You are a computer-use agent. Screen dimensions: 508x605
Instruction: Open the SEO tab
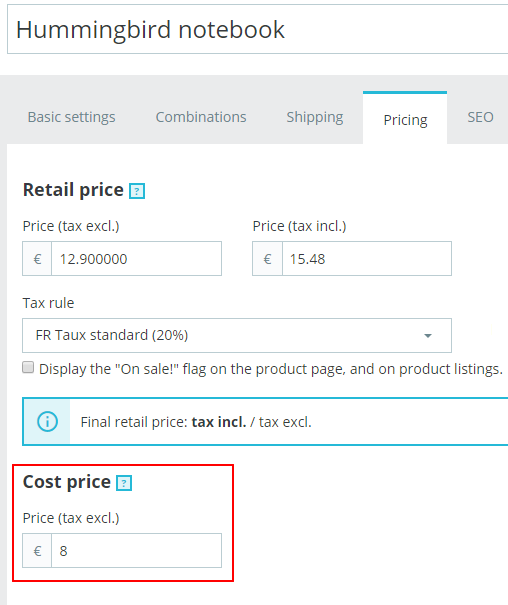click(x=480, y=117)
